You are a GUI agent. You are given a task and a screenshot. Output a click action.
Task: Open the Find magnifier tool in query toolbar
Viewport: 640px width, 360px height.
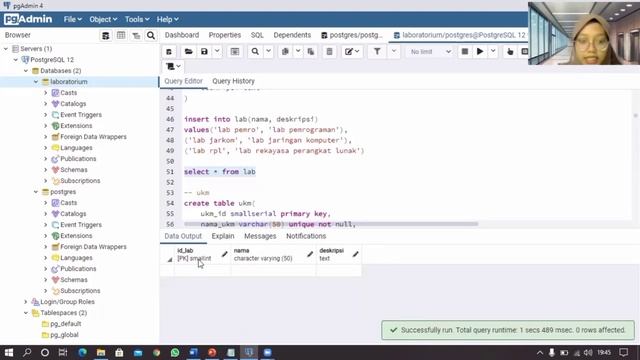pyautogui.click(x=255, y=52)
